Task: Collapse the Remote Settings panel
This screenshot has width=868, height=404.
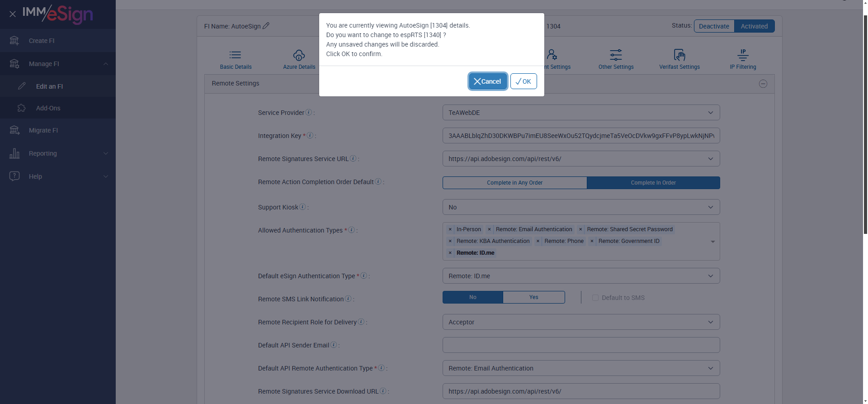Action: (763, 84)
